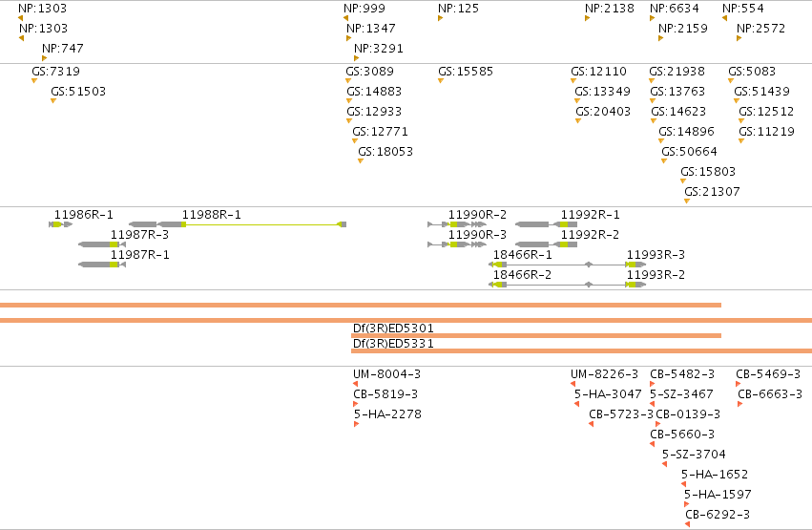Select the 5-HA-3047 red arrow marker
This screenshot has width=812, height=530.
coord(576,404)
